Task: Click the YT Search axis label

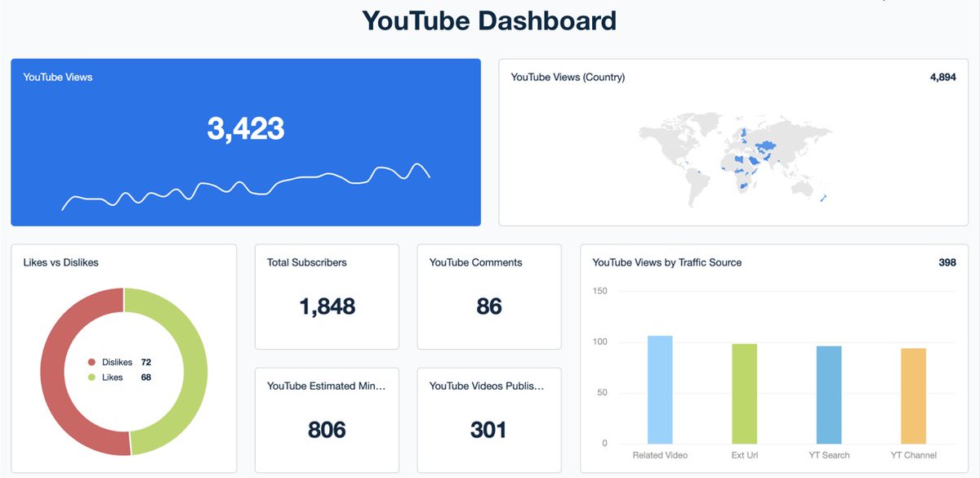Action: tap(829, 455)
